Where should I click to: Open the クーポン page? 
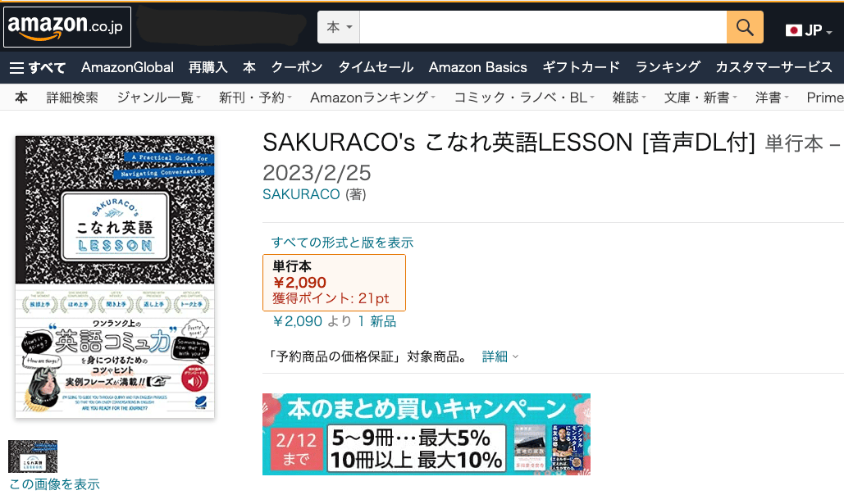pos(297,67)
